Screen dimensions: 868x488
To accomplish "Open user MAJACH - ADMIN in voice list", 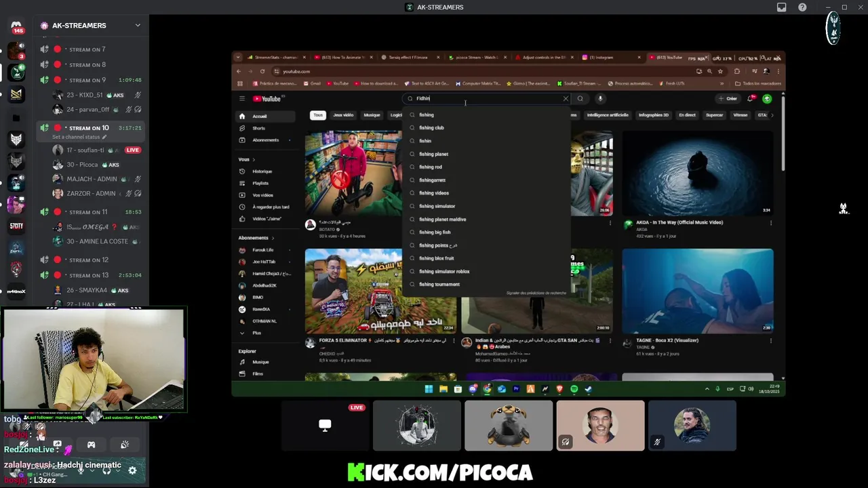I will 96,179.
